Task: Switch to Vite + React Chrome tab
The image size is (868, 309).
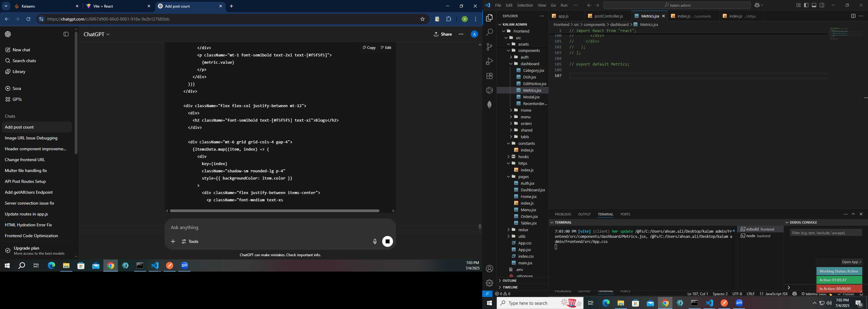Action: coord(118,6)
